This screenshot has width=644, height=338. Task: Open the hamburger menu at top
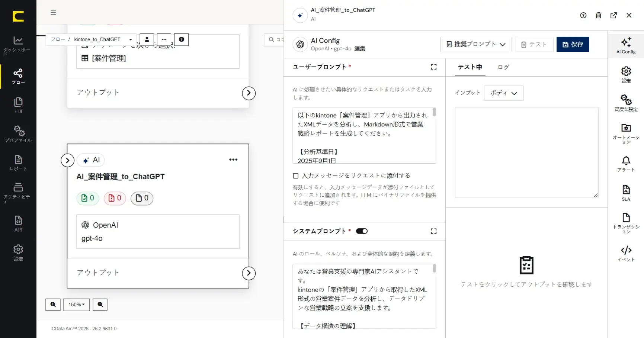point(53,12)
